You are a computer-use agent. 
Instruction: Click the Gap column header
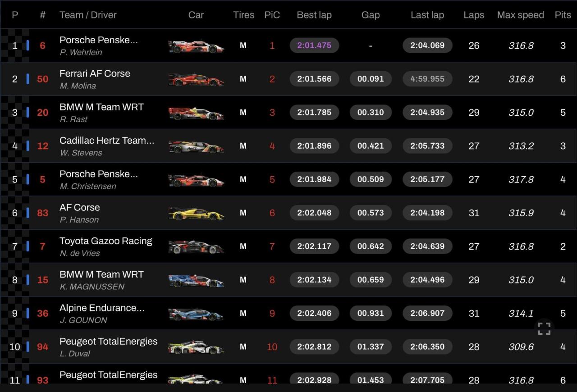point(371,15)
